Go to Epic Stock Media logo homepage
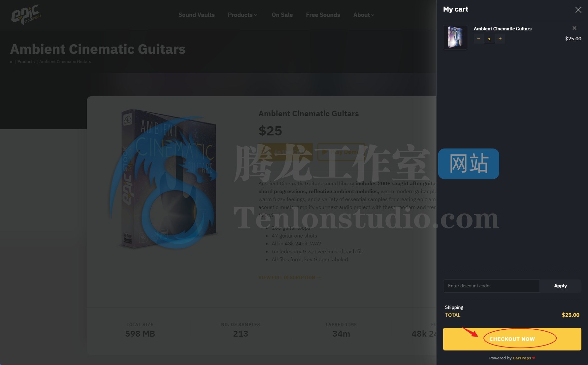This screenshot has height=365, width=588. [x=26, y=15]
